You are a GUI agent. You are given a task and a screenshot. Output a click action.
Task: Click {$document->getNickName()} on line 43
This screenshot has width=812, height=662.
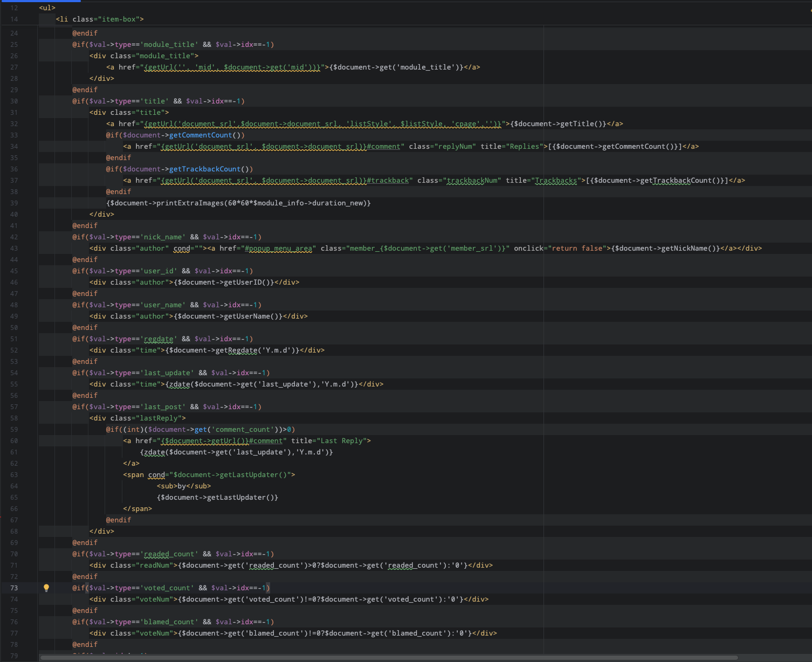[x=666, y=249]
